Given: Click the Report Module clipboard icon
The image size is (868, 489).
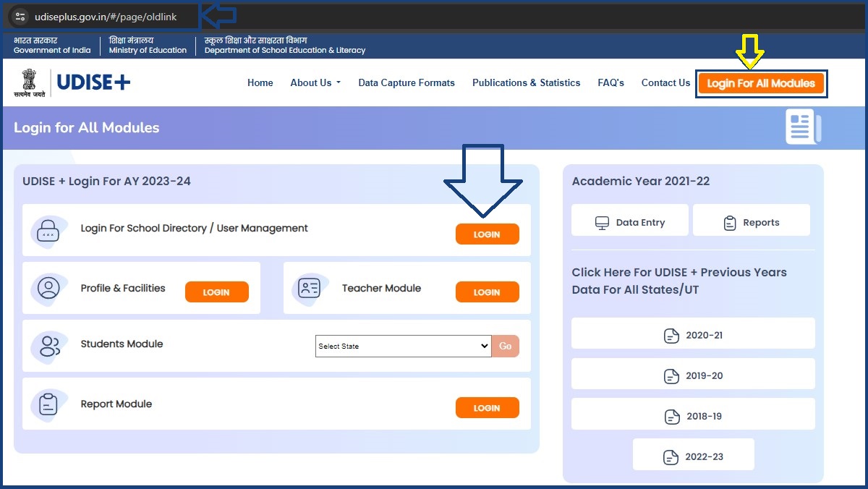Looking at the screenshot, I should (48, 404).
